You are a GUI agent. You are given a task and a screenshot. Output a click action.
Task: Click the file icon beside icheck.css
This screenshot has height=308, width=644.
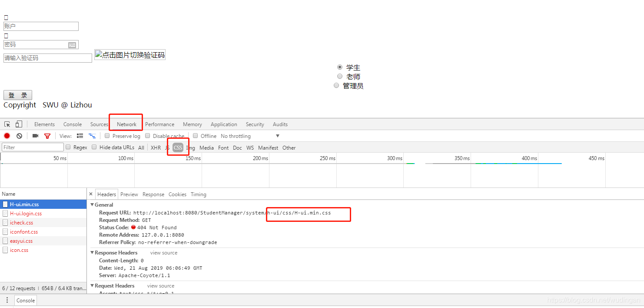(5, 223)
